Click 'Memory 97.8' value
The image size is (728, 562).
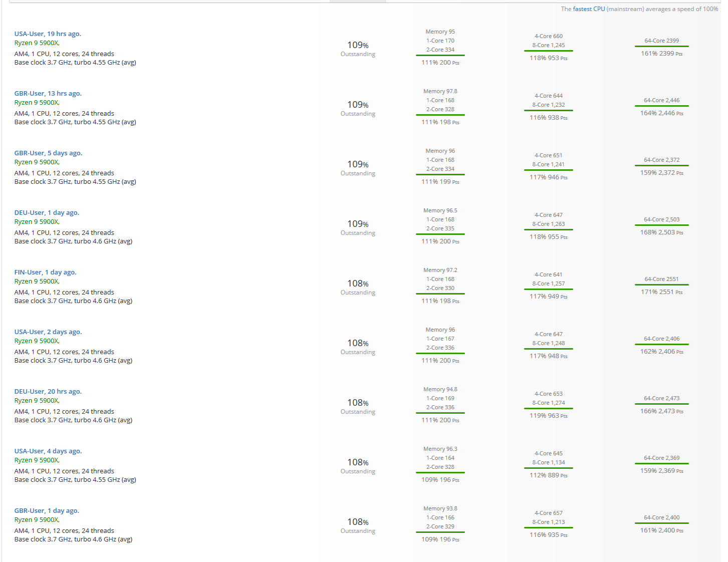(x=440, y=91)
